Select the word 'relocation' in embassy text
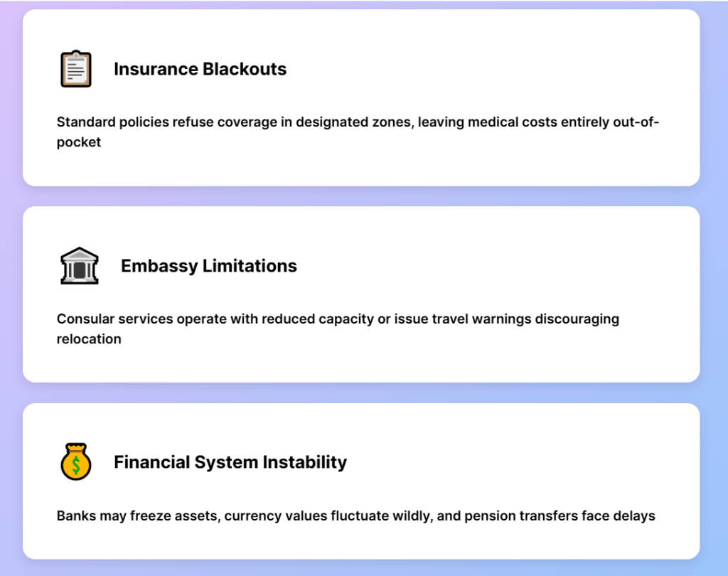Viewport: 728px width, 576px height. click(x=89, y=339)
